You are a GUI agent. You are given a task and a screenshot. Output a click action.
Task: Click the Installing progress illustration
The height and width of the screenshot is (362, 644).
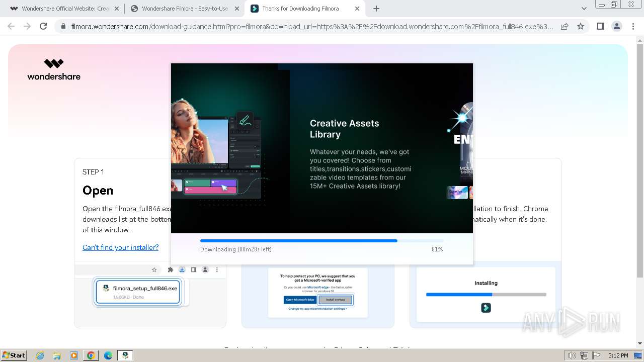pyautogui.click(x=486, y=295)
